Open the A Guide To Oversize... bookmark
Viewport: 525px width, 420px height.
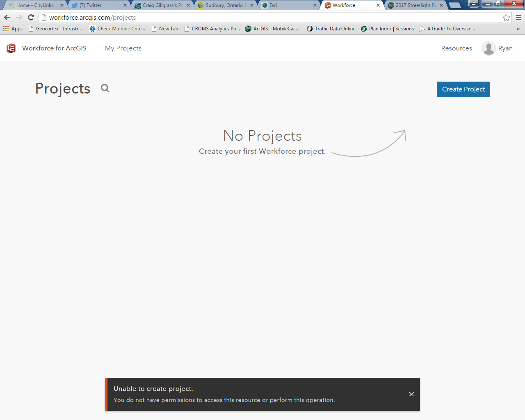click(447, 29)
